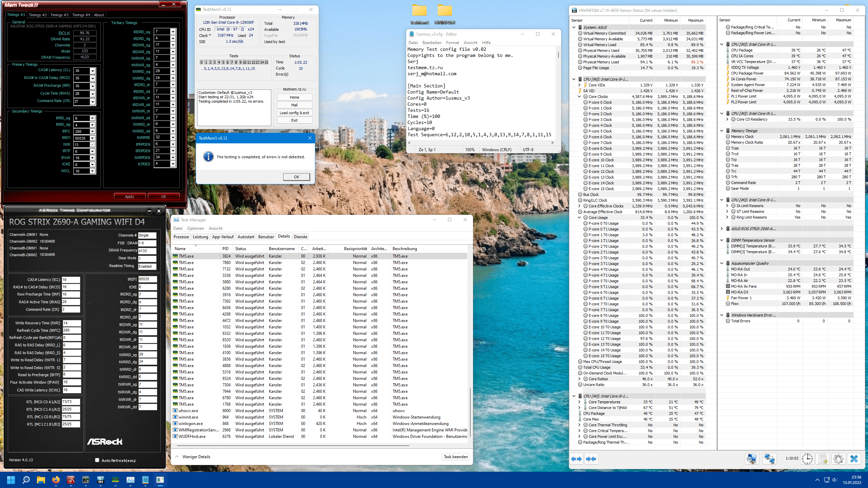Open HWiNFO sensor summary monitor-magnifier icon
This screenshot has width=868, height=488.
pos(752,459)
